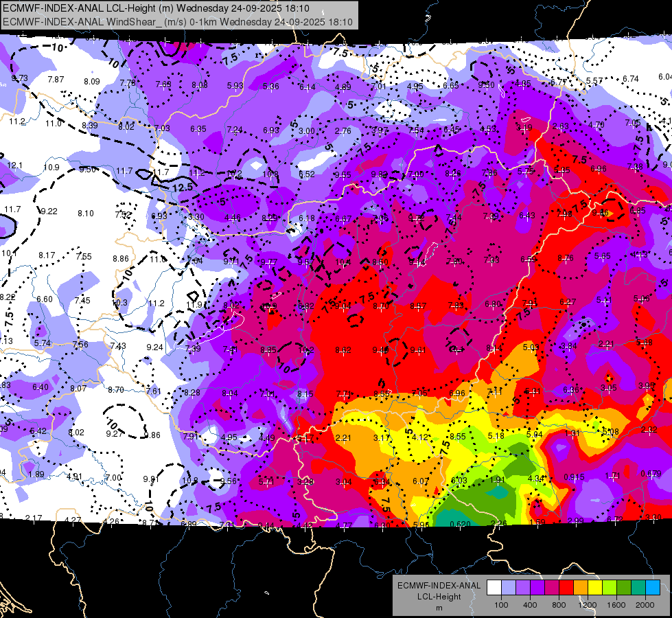Click the shear value '9.27'
This screenshot has width=672, height=618.
pyautogui.click(x=115, y=433)
